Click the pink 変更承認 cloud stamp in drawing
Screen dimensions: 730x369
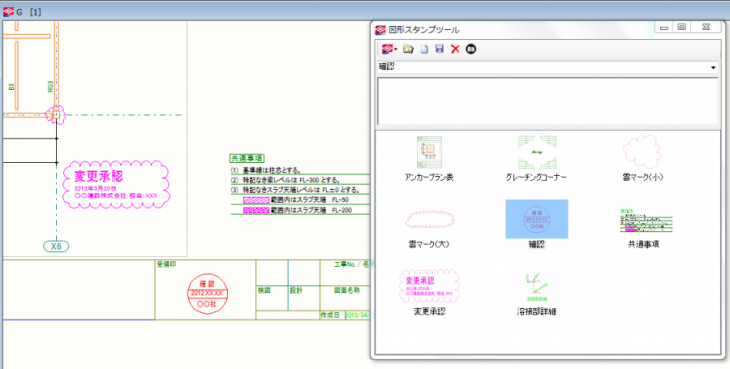(116, 184)
